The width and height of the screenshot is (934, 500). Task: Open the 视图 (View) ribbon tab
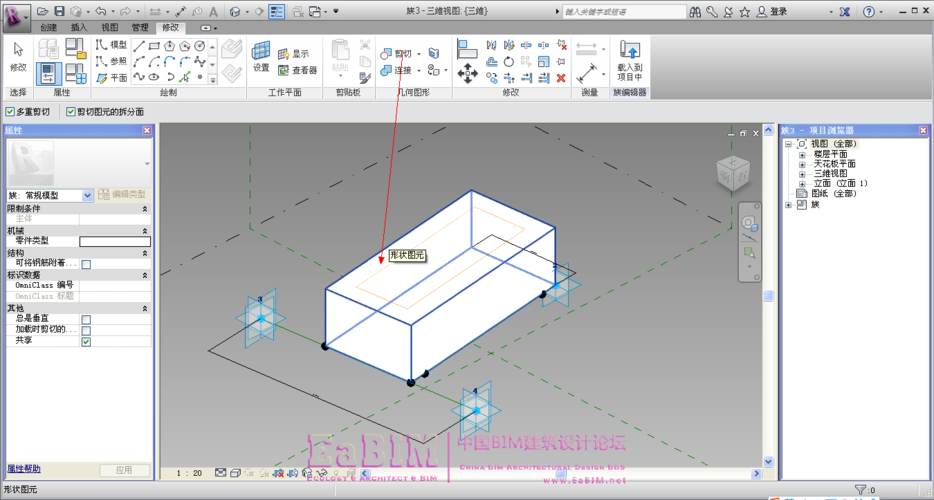109,27
